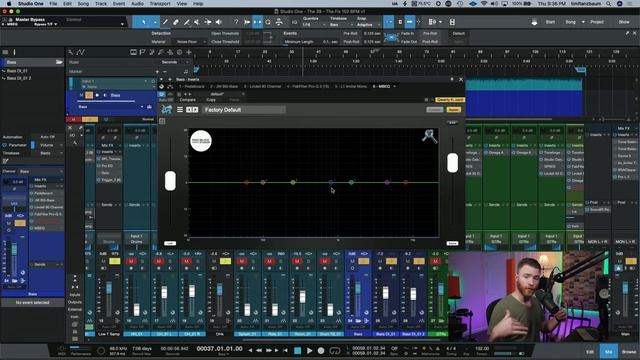640x360 pixels.
Task: Click the Bass channel fader in mixer
Action: click(358, 288)
